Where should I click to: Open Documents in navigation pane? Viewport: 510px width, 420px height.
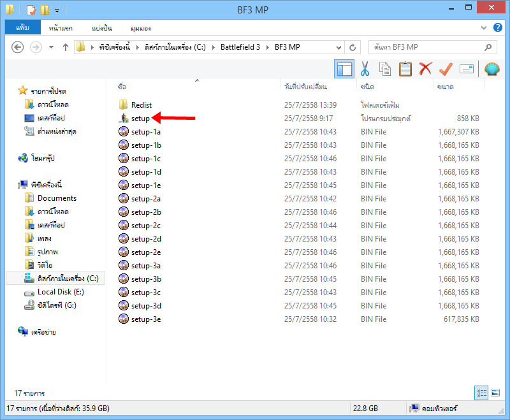(x=57, y=198)
